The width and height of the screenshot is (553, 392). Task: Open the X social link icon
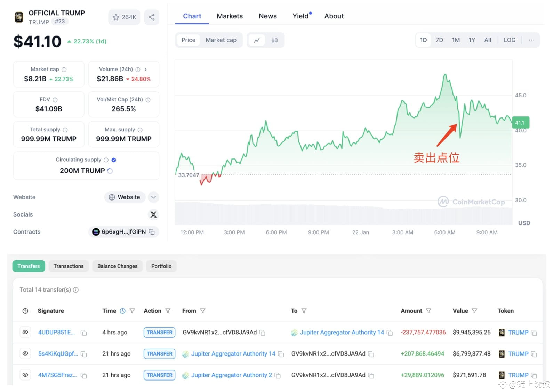point(153,214)
